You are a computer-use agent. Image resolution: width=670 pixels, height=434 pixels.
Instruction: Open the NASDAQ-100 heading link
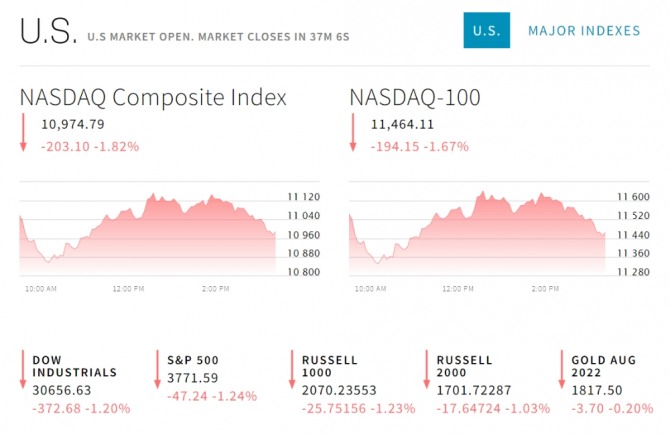point(415,98)
